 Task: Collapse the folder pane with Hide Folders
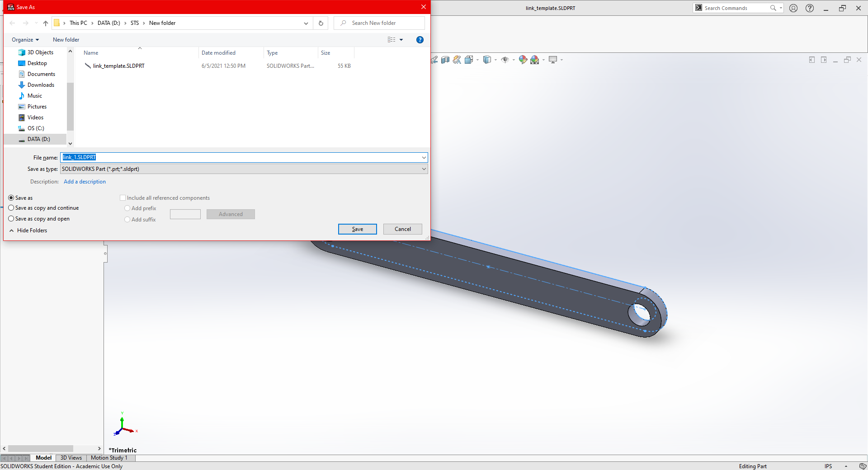[x=28, y=230]
